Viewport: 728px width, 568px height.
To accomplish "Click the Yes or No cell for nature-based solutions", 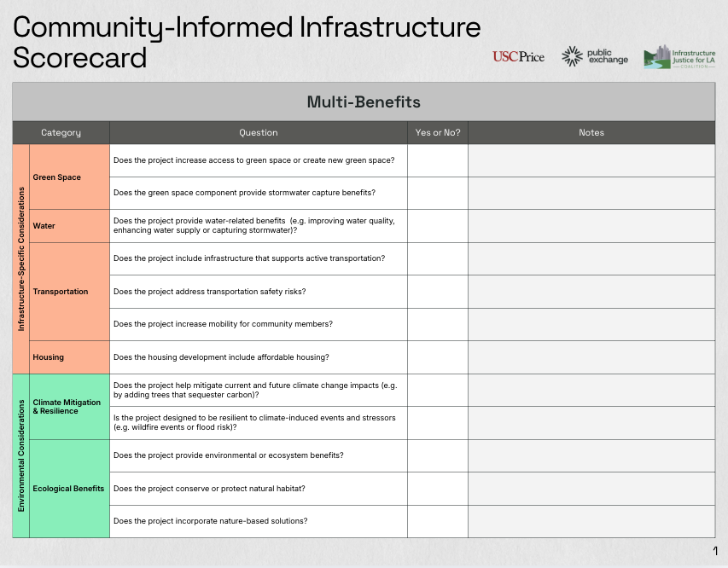I will tap(437, 521).
